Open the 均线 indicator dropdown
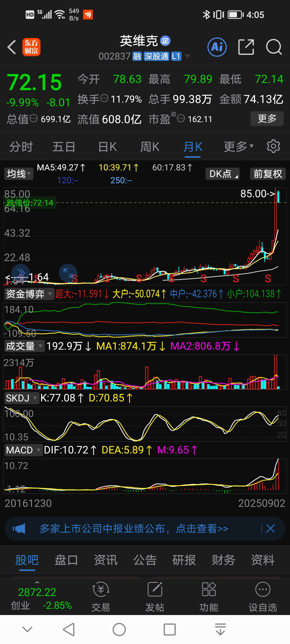The image size is (290, 644). coord(19,174)
